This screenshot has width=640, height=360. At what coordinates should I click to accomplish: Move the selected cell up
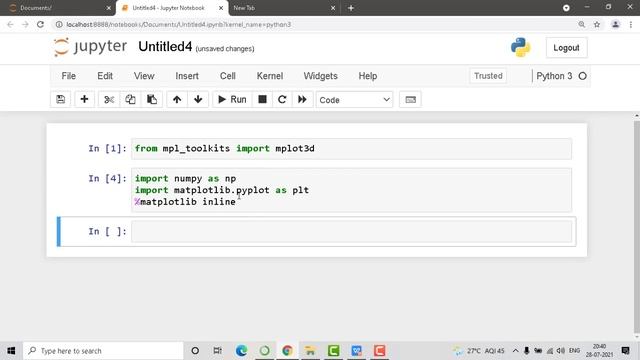click(x=177, y=100)
